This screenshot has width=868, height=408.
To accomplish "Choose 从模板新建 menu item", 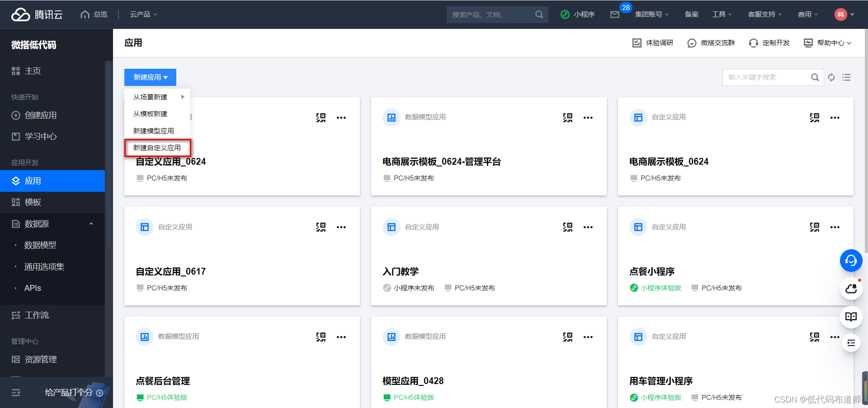I will click(157, 114).
